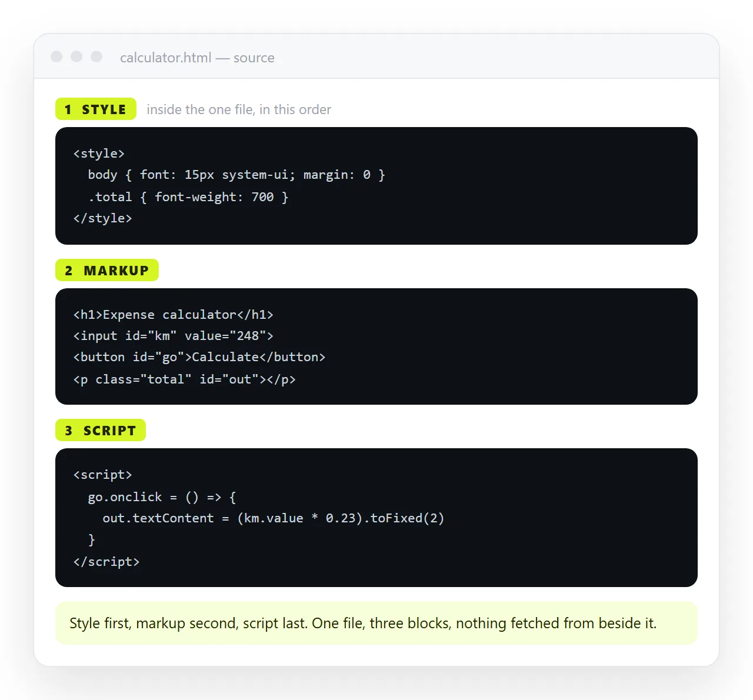Image resolution: width=753 pixels, height=700 pixels.
Task: Click the caption 'inside the one file, in this order'
Action: 239,109
